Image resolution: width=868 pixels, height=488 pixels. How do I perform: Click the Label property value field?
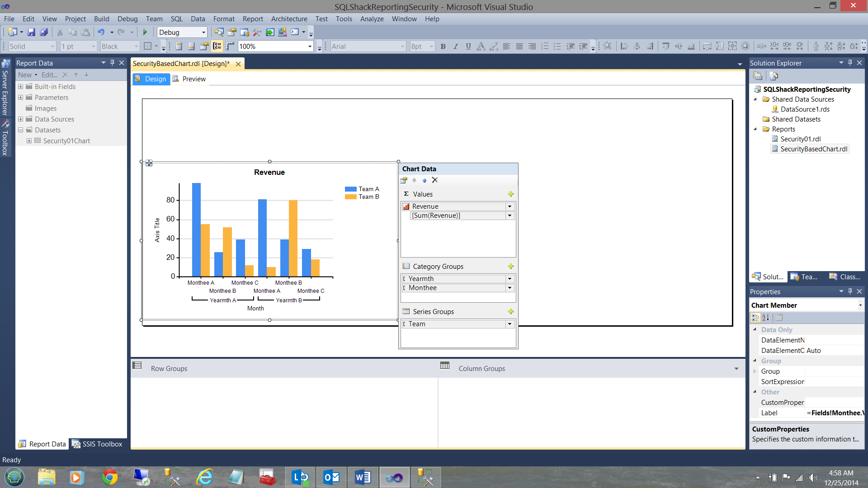click(x=834, y=413)
